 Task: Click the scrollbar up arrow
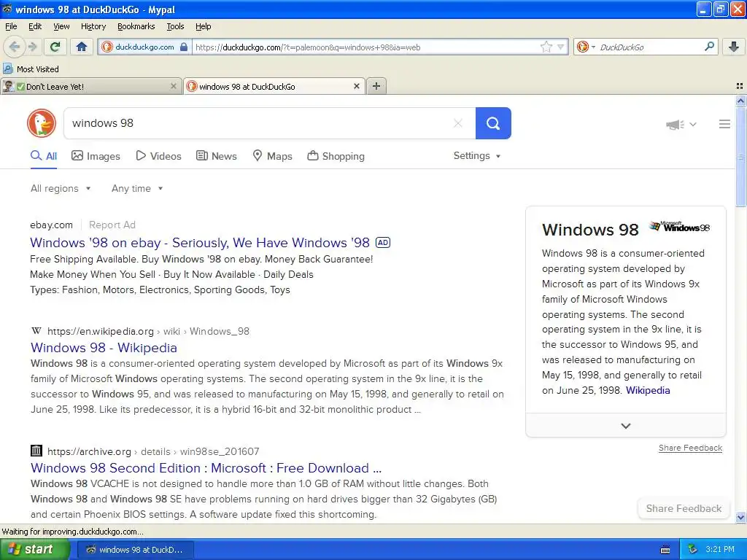point(740,101)
